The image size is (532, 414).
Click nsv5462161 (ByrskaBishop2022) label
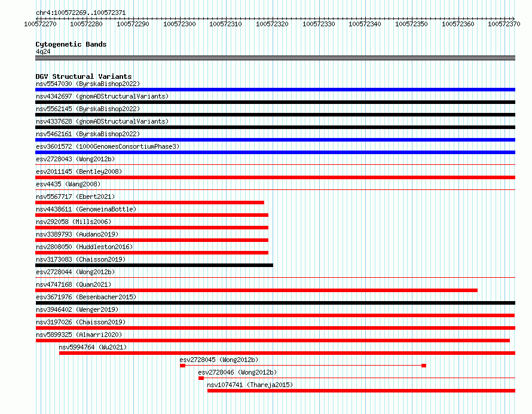pos(88,134)
